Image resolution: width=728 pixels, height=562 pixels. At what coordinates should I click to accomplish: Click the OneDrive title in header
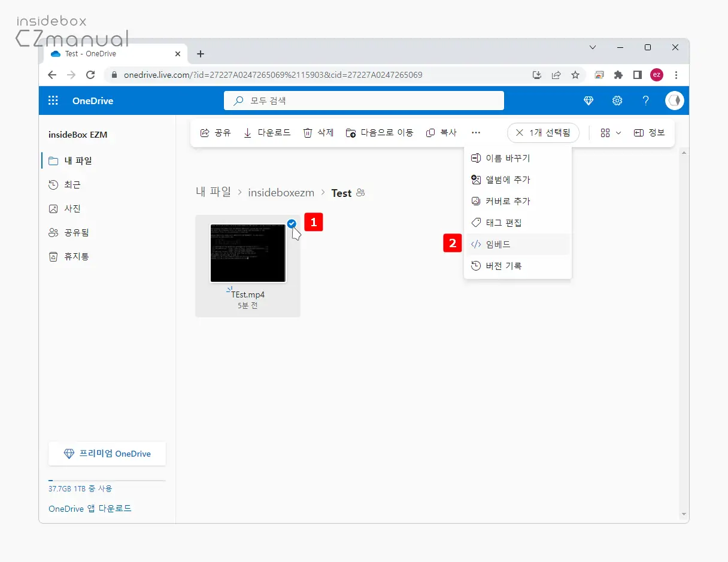pos(93,101)
